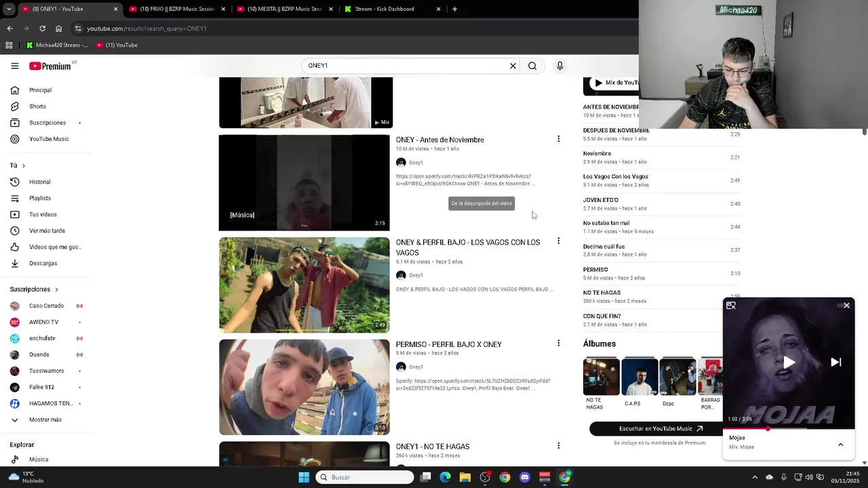This screenshot has width=868, height=488.
Task: Go to Tus videos
Action: pos(43,214)
